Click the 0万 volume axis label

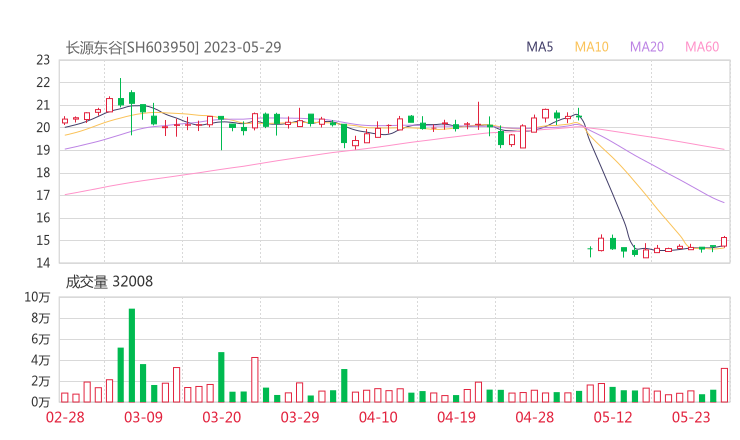(41, 402)
